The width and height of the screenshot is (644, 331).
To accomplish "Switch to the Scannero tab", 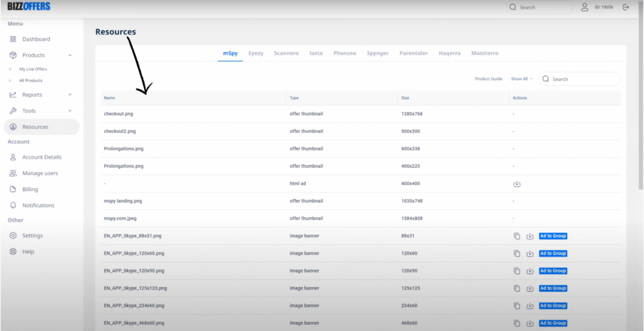I will pyautogui.click(x=286, y=53).
